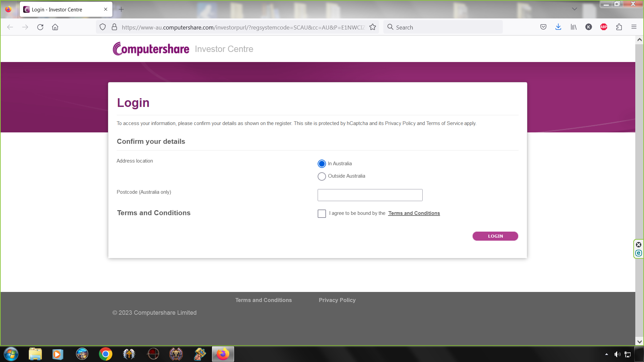The image size is (644, 362).
Task: Show hidden tray icons arrow
Action: (606, 354)
